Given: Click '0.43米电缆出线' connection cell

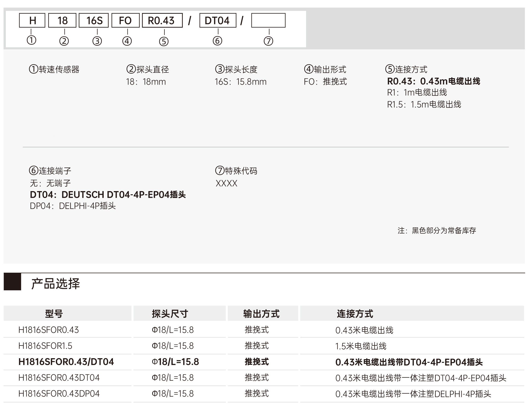Looking at the screenshot, I should (364, 330).
